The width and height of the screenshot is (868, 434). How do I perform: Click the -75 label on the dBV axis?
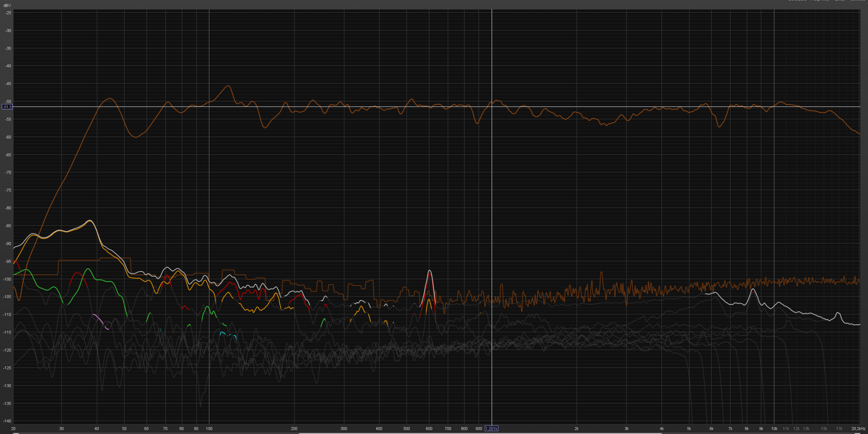tap(8, 190)
